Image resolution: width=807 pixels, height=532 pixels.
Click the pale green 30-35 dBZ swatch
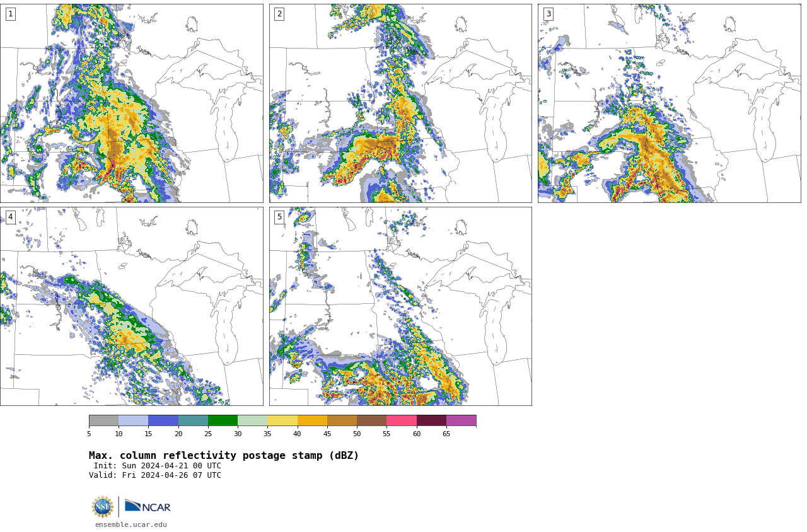pyautogui.click(x=253, y=420)
